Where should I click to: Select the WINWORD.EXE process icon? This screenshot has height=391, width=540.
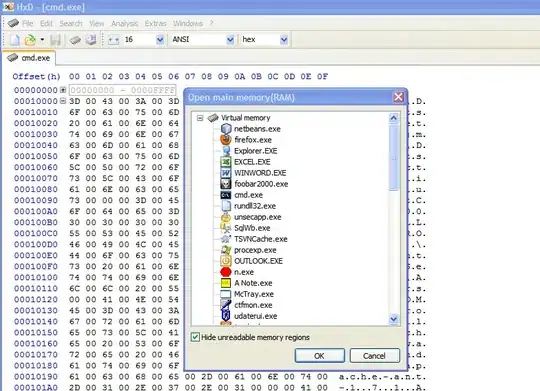point(226,173)
